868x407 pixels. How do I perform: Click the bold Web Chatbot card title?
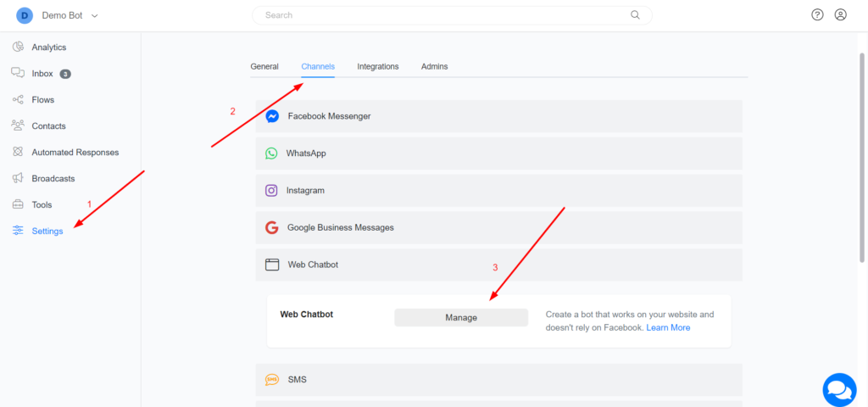point(307,315)
